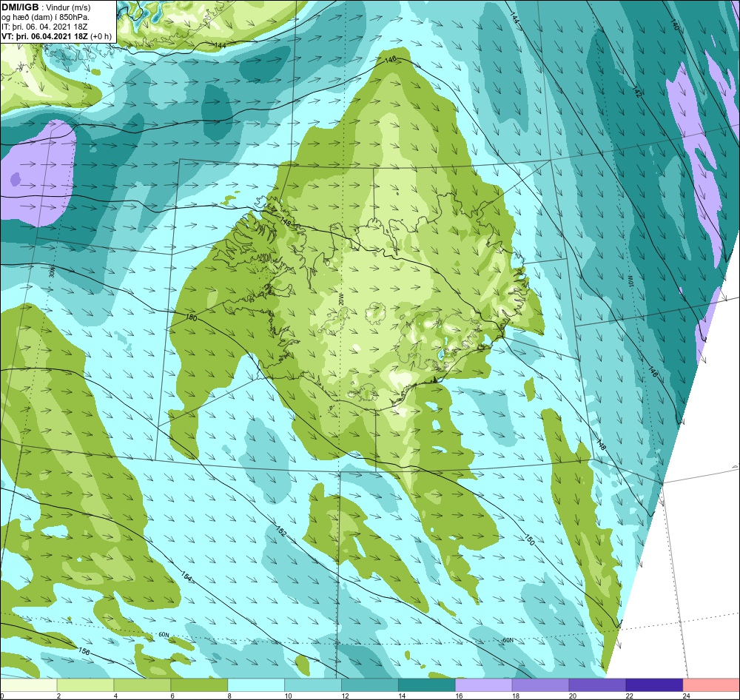Click the 142 contour label

(x=637, y=92)
